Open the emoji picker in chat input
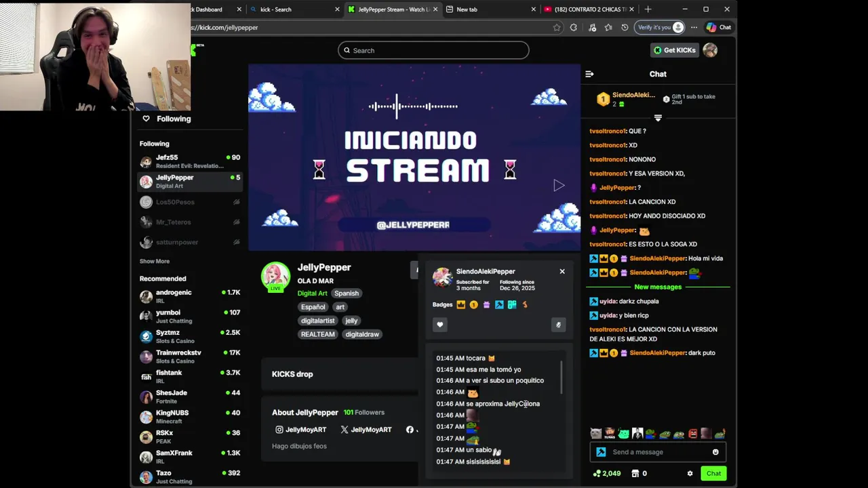The image size is (868, 488). point(715,452)
